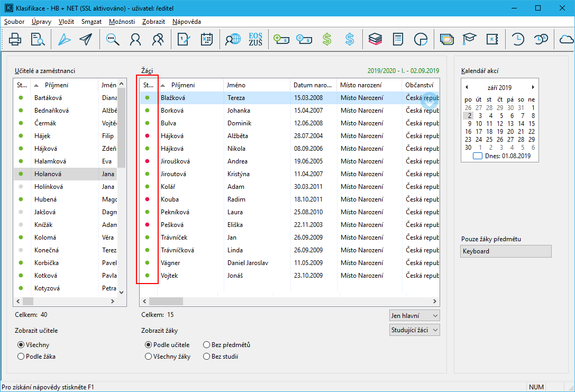The image size is (575, 392).
Task: Open print preview with the document magnifier icon
Action: [38, 39]
